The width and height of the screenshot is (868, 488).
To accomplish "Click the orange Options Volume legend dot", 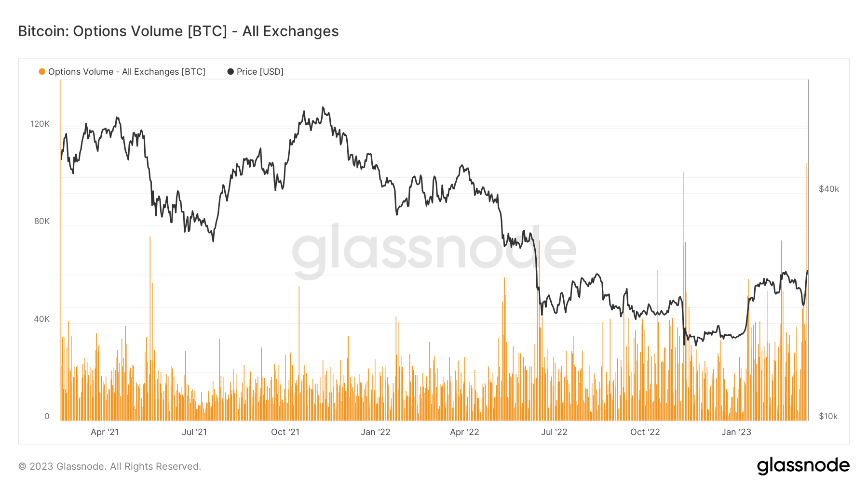I will click(42, 72).
